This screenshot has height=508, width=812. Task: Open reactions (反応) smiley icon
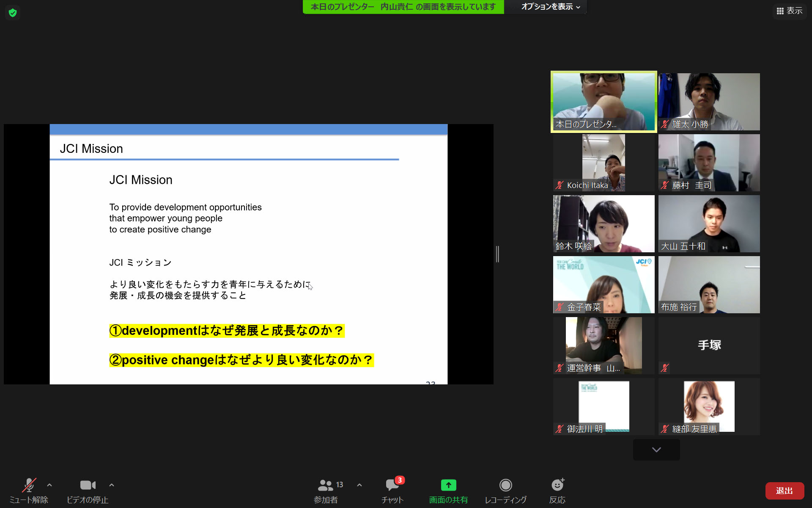pyautogui.click(x=557, y=485)
